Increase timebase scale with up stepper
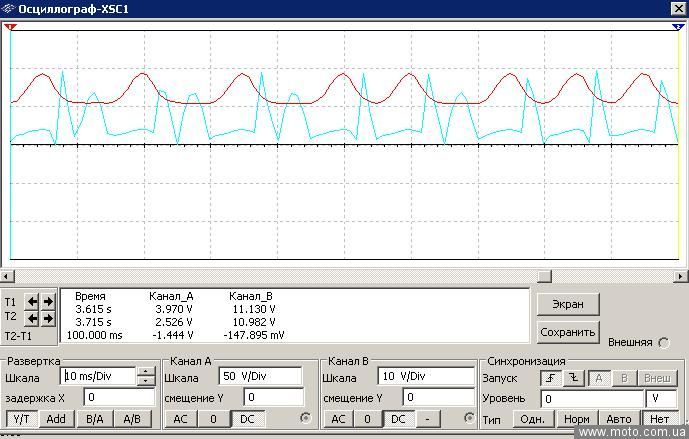Image resolution: width=689 pixels, height=439 pixels. click(x=146, y=372)
